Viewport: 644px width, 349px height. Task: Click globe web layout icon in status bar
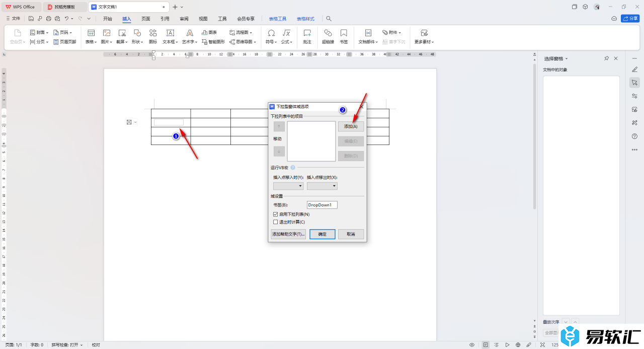coord(518,345)
